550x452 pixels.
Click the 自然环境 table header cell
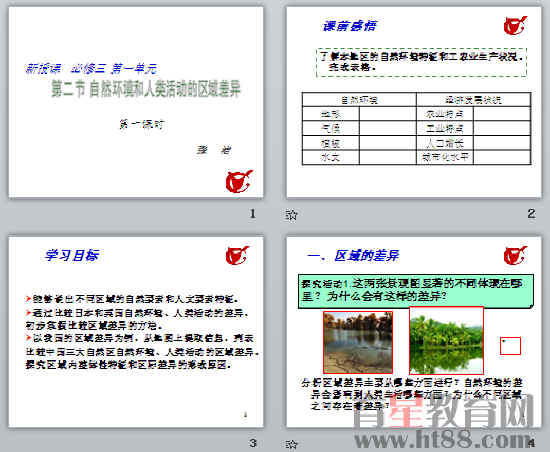pyautogui.click(x=359, y=100)
